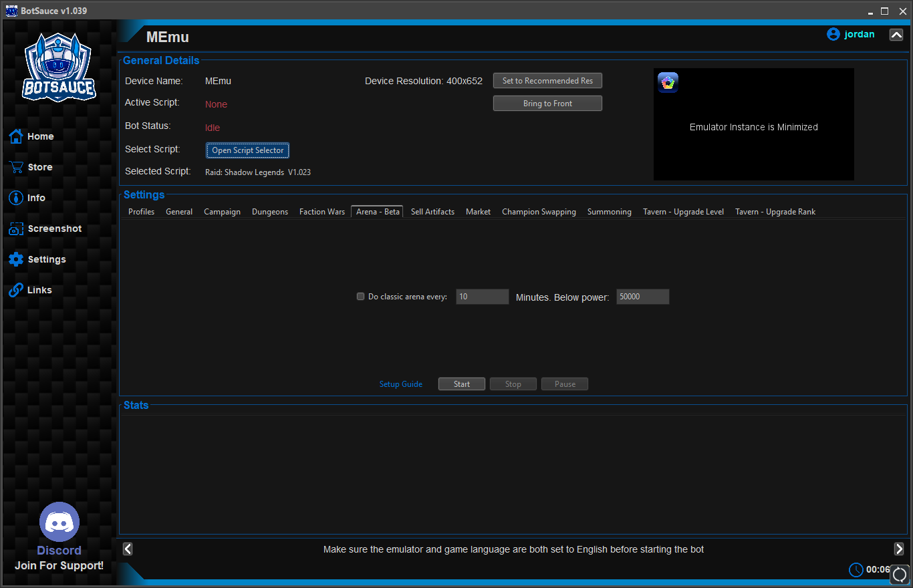The image size is (913, 588).
Task: Switch to the Sell Artifacts tab
Action: point(432,212)
